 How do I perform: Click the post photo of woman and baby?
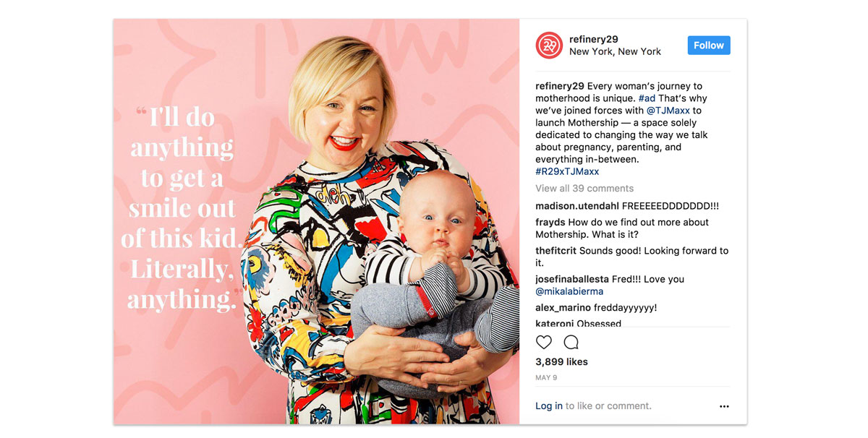[x=316, y=221]
